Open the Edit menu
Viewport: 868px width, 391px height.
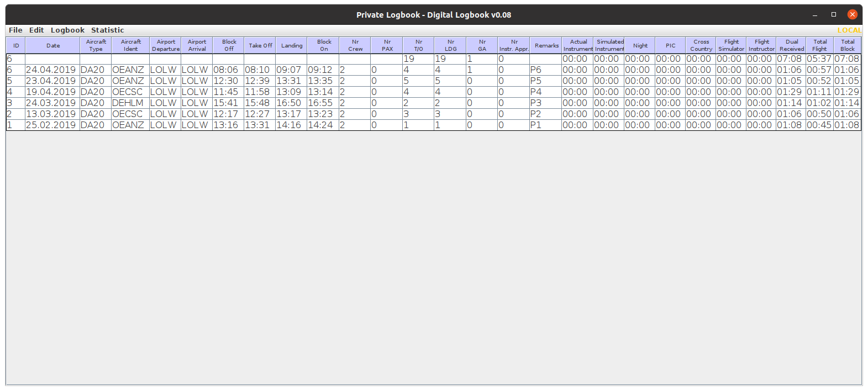[x=36, y=30]
